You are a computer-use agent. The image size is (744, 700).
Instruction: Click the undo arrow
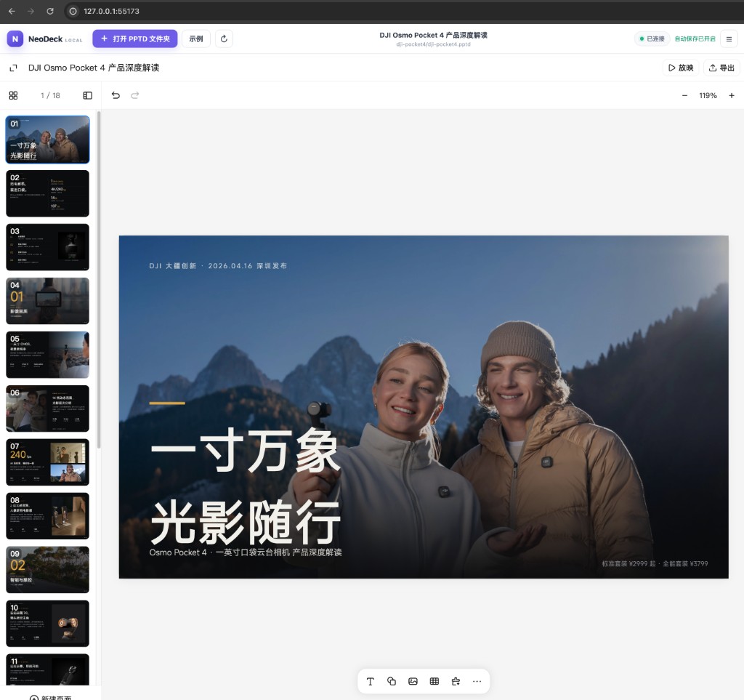(x=116, y=95)
